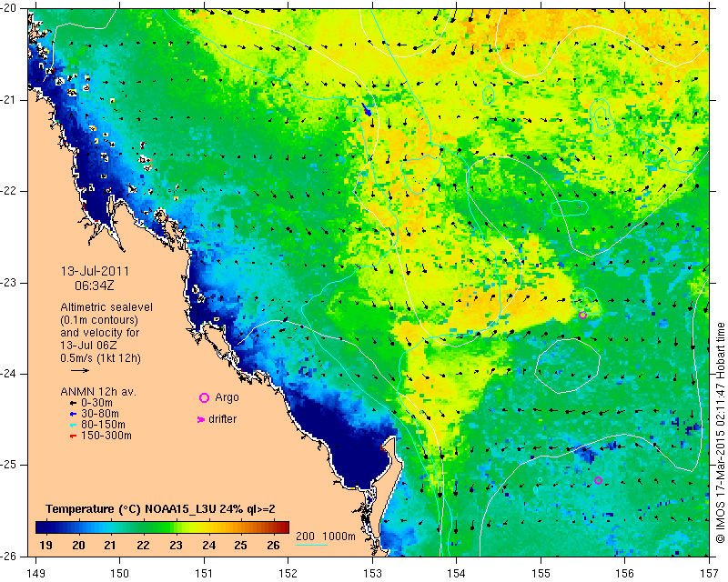
Task: Click the magenta Argo circle in the legend
Action: click(204, 397)
